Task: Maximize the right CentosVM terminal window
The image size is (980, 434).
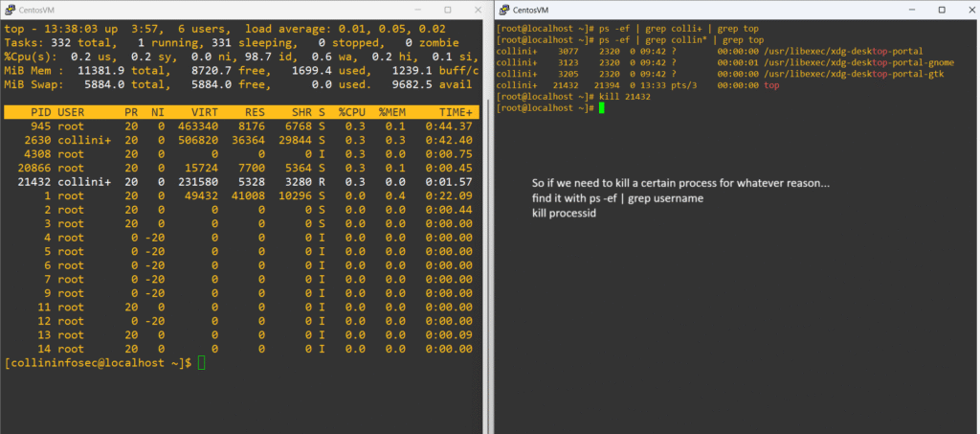Action: pos(942,10)
